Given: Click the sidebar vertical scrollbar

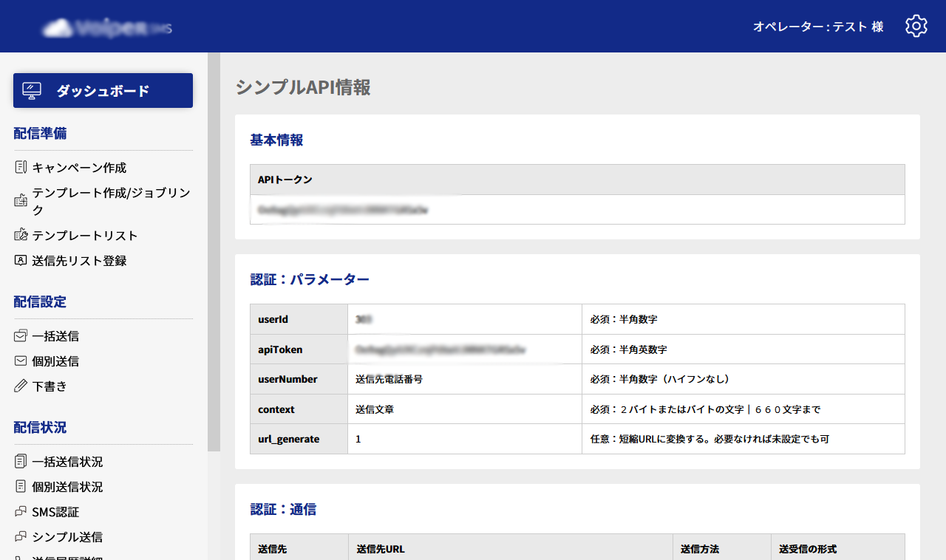Looking at the screenshot, I should tap(214, 252).
